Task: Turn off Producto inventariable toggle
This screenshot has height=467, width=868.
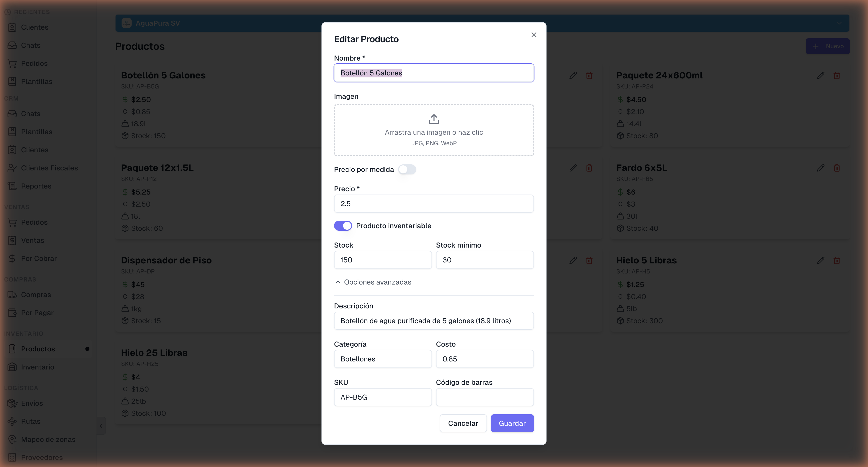Action: pyautogui.click(x=343, y=226)
